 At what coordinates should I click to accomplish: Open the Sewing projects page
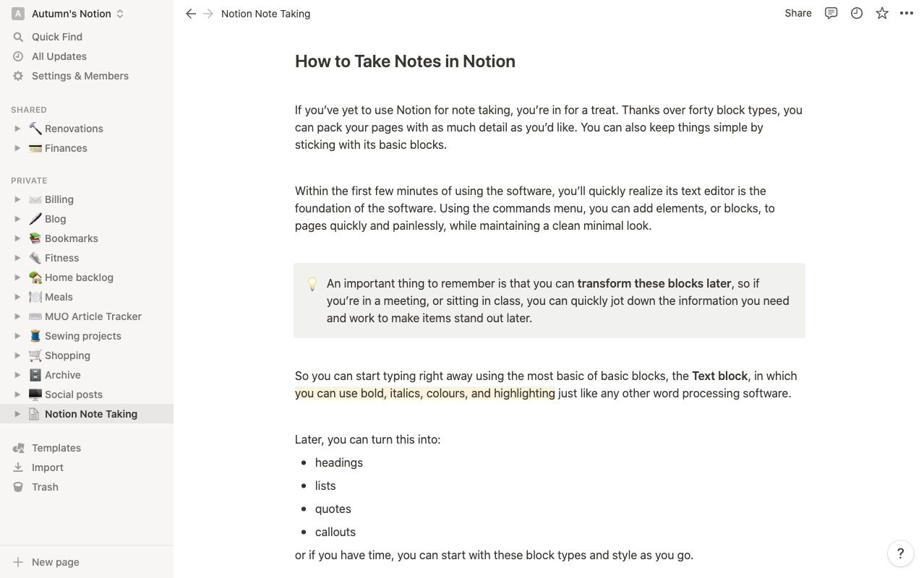(x=82, y=336)
